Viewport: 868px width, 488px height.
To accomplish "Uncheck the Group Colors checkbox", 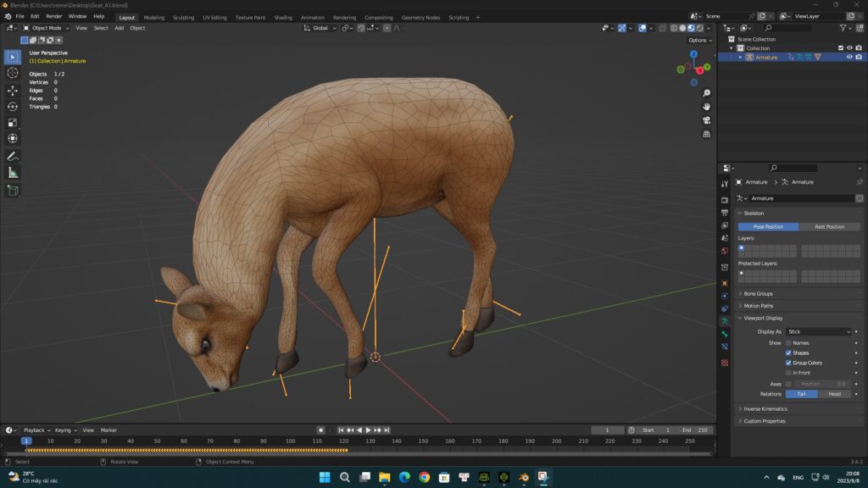I will point(789,362).
